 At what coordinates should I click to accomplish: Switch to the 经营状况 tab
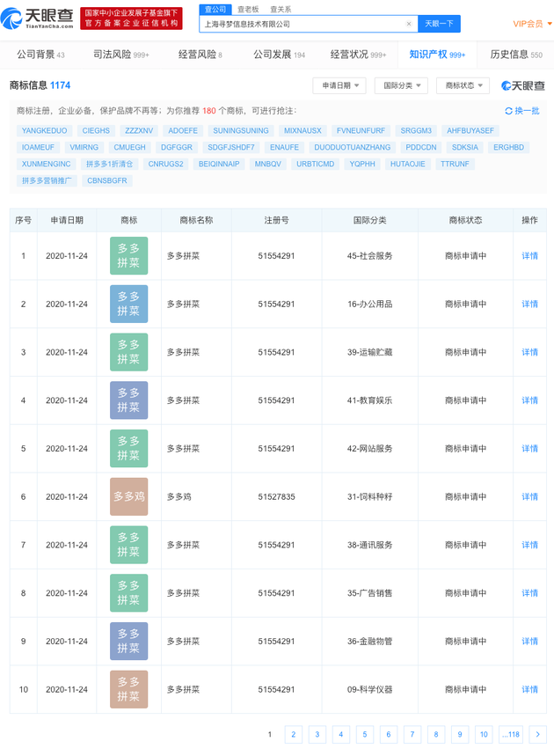[358, 55]
